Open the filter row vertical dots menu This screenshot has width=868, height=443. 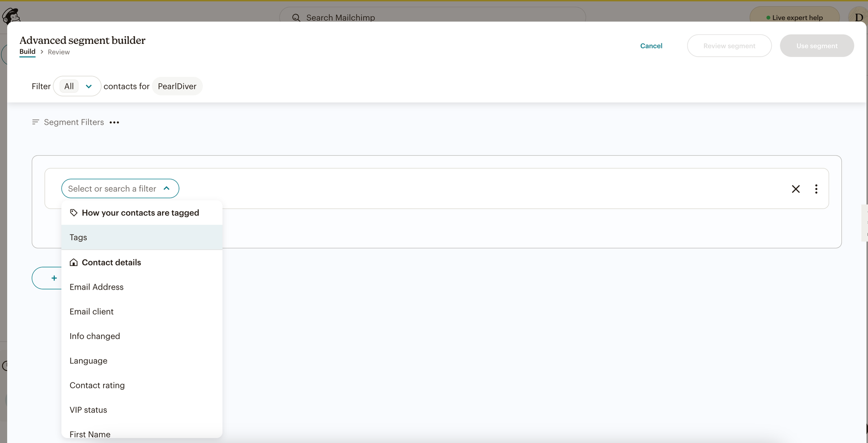click(816, 189)
